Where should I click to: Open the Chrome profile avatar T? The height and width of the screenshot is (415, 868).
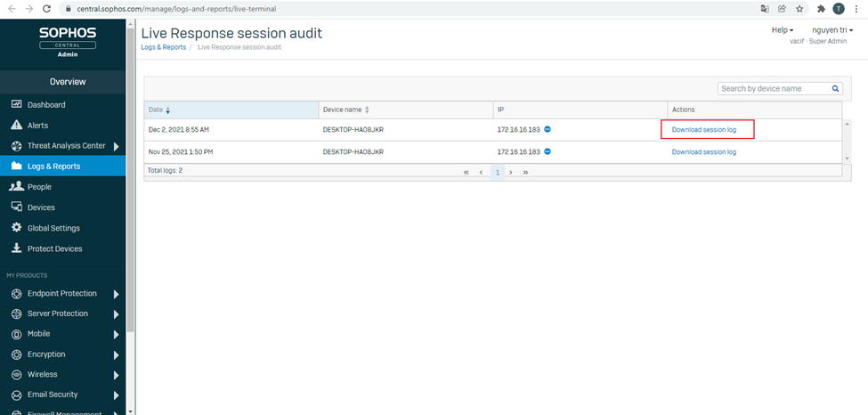[839, 9]
